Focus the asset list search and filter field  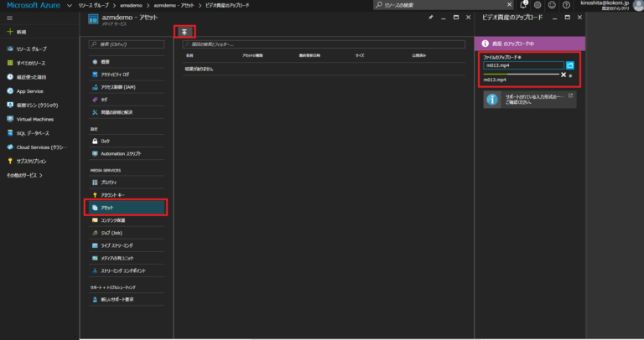point(324,44)
